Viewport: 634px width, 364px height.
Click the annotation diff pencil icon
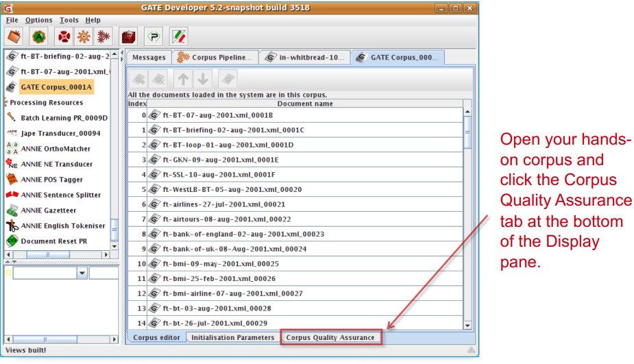point(179,36)
